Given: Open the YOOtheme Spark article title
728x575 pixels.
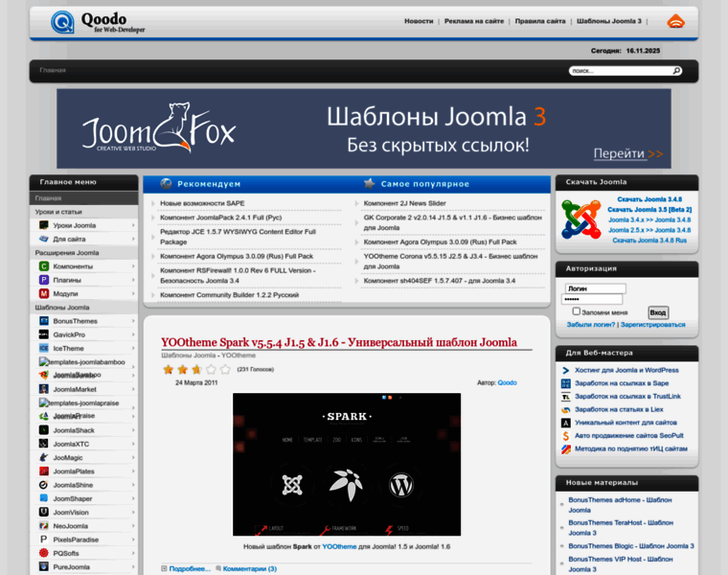Looking at the screenshot, I should pyautogui.click(x=338, y=342).
